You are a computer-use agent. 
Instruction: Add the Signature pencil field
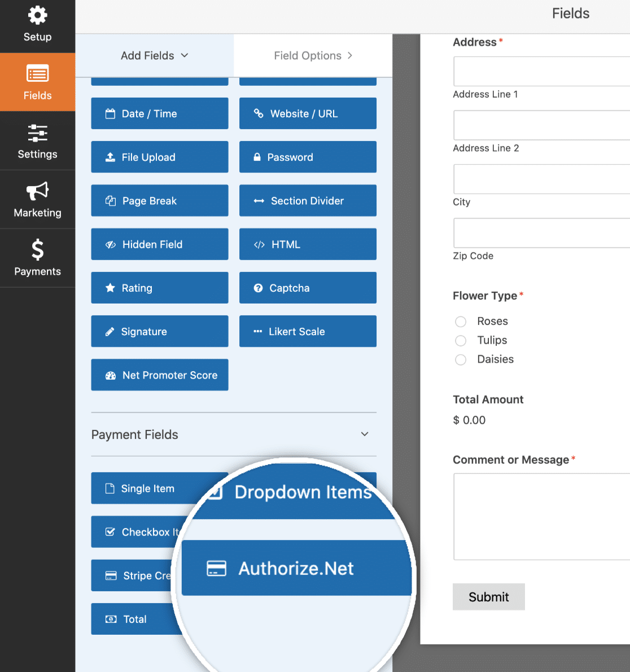tap(160, 331)
